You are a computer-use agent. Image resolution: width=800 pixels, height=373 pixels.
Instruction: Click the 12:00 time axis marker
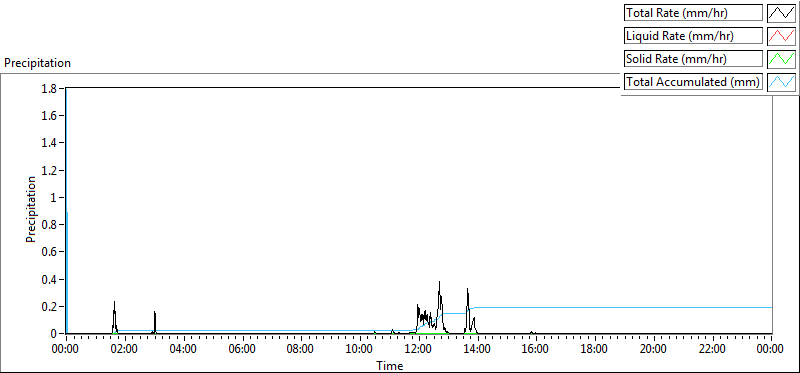[x=419, y=350]
